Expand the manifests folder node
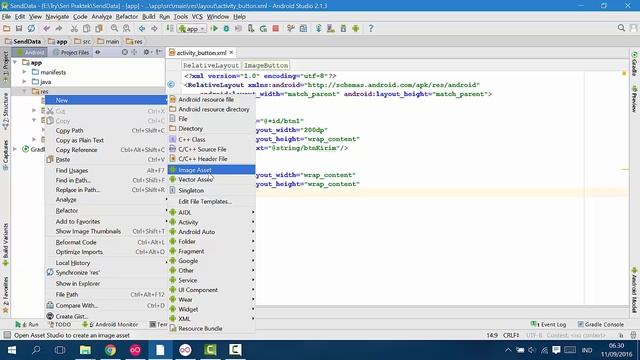The width and height of the screenshot is (640, 360). point(24,72)
